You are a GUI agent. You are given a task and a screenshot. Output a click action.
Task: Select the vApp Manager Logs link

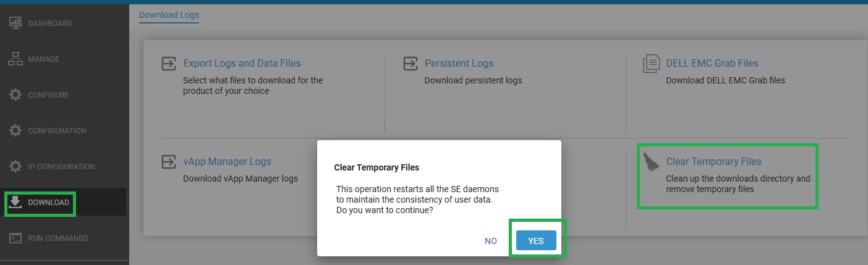point(227,161)
